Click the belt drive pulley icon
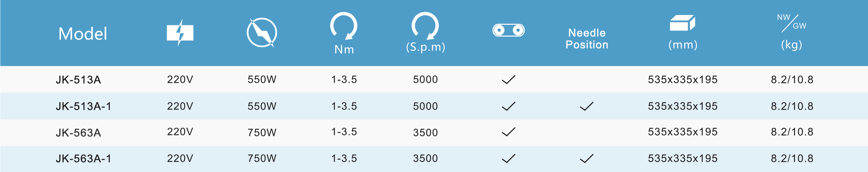868x172 pixels. point(509,30)
